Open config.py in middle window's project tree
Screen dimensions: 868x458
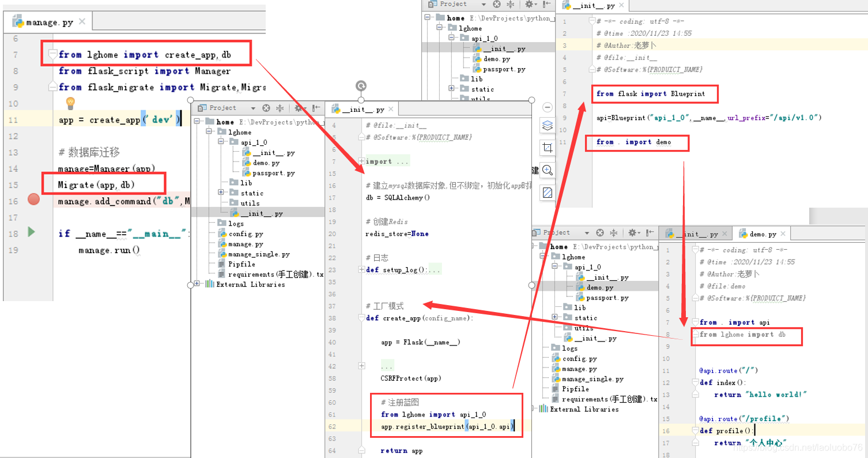pos(241,234)
